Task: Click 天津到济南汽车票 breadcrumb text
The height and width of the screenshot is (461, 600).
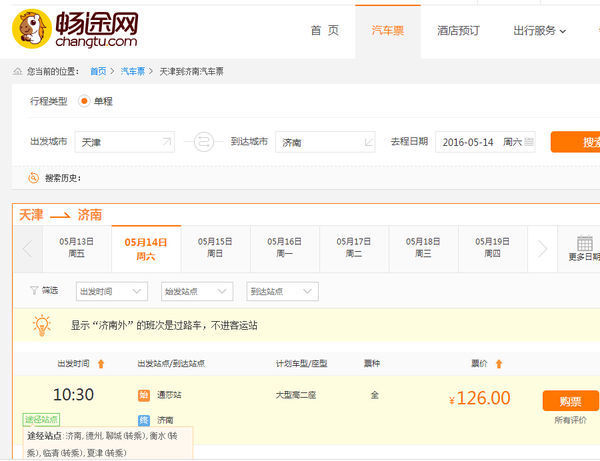Action: tap(191, 71)
